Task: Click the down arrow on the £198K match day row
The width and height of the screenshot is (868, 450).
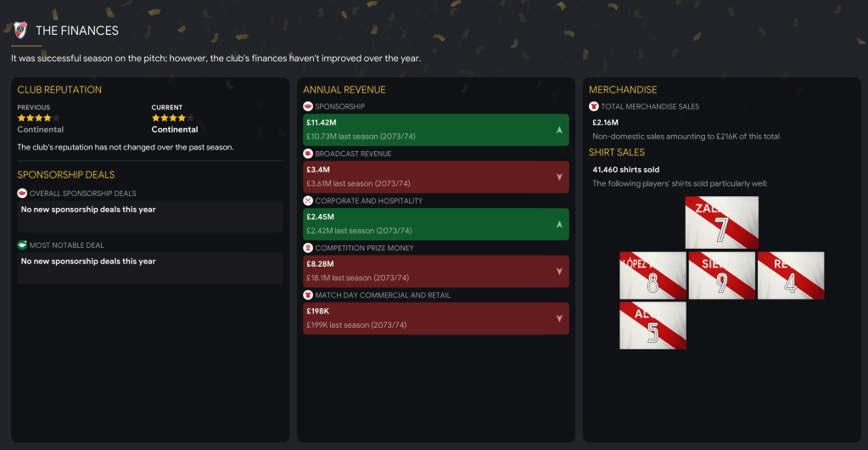Action: tap(559, 318)
